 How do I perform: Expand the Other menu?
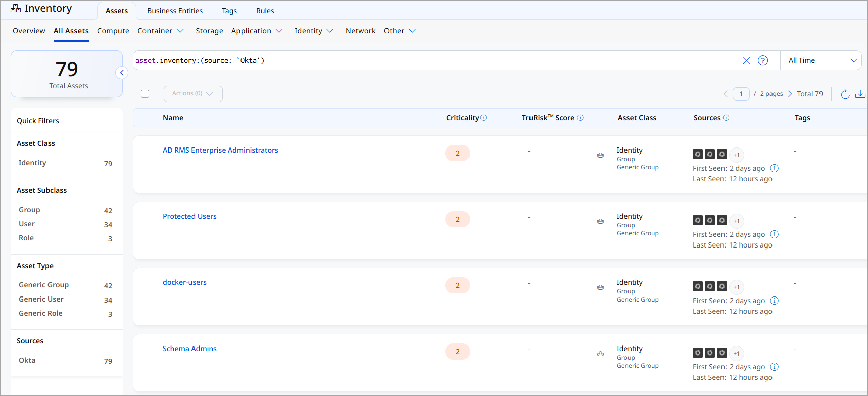tap(400, 31)
